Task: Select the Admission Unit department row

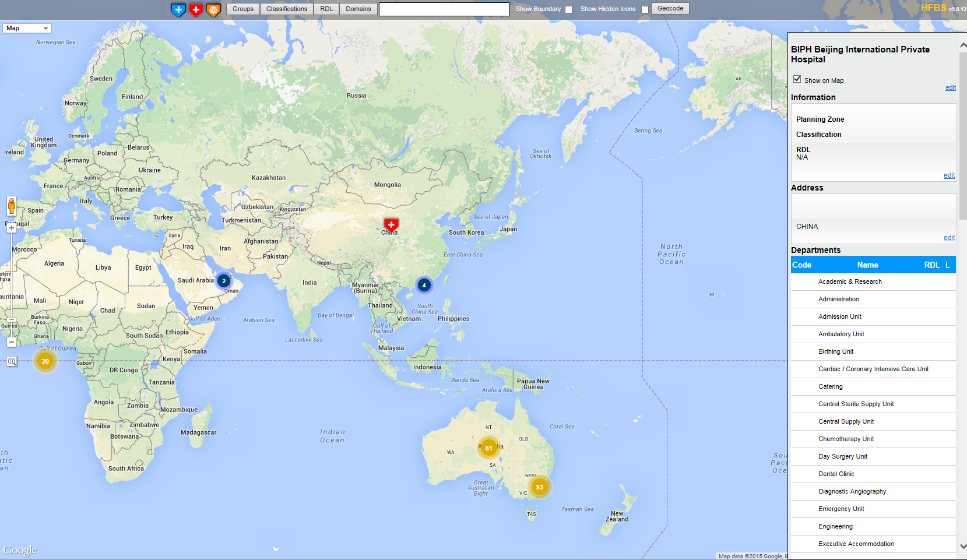Action: pyautogui.click(x=873, y=316)
